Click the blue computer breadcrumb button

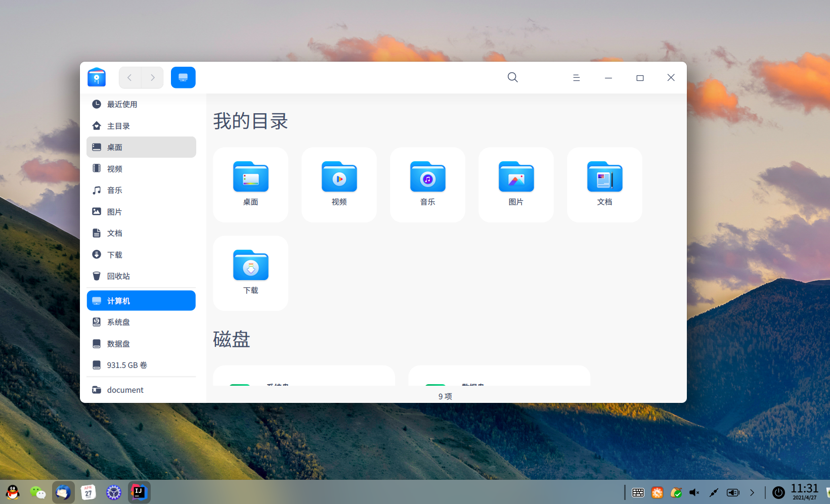click(183, 77)
